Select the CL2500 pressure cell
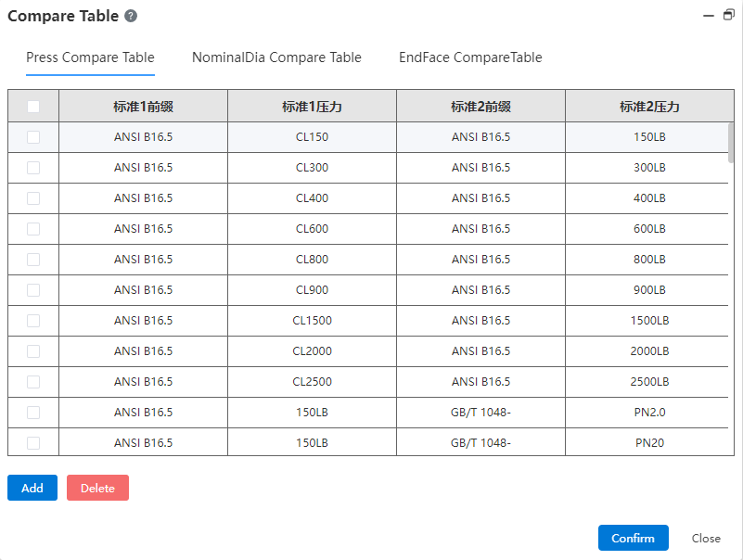This screenshot has width=743, height=560. point(312,382)
